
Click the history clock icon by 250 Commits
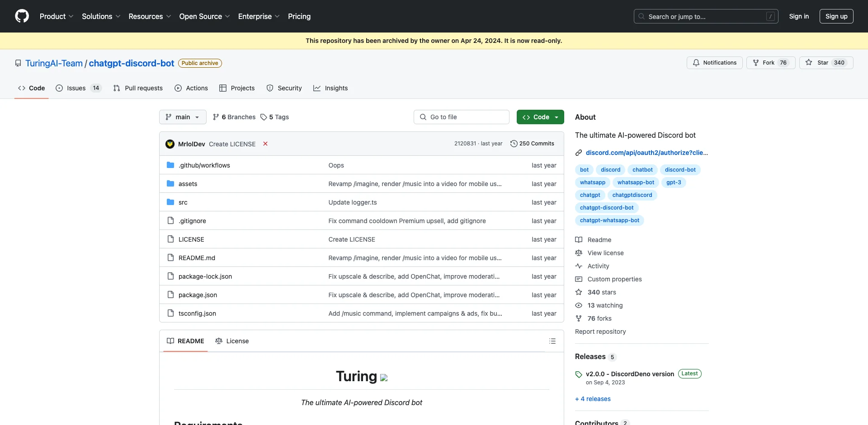pyautogui.click(x=514, y=144)
